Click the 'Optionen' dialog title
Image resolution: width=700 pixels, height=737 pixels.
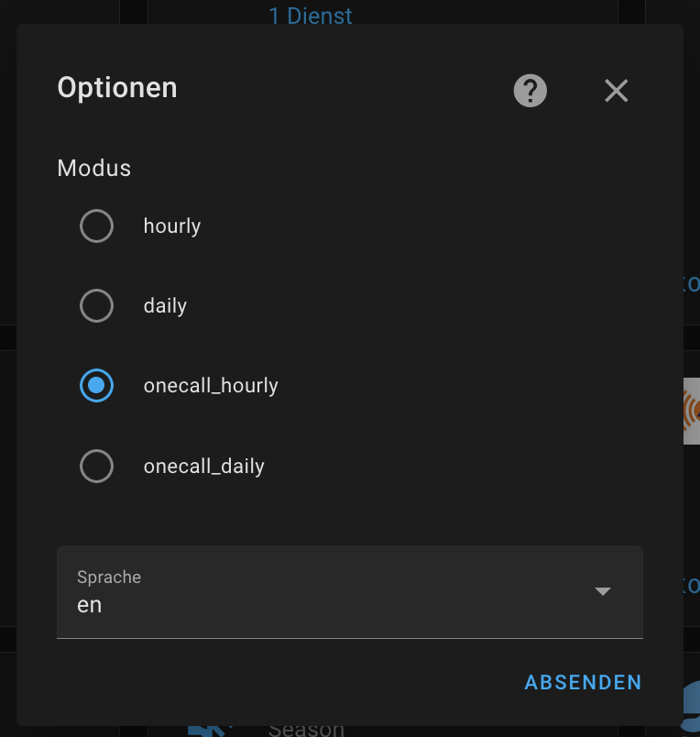116,87
